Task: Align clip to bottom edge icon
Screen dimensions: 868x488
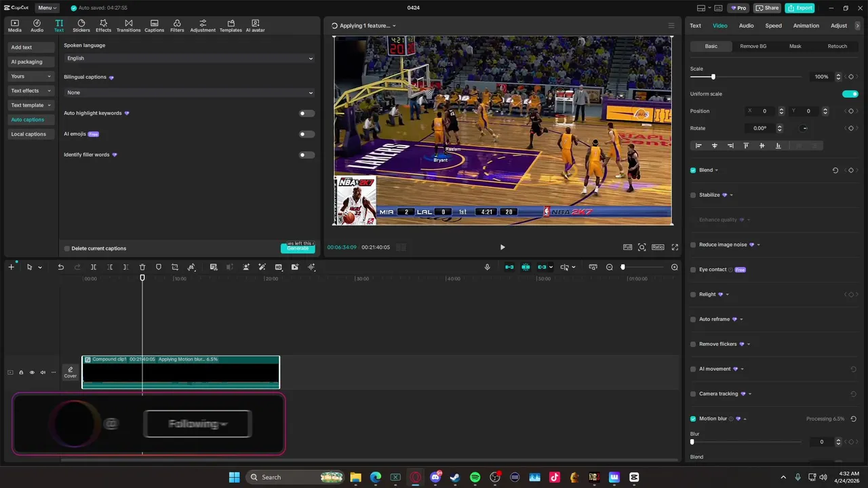Action: pyautogui.click(x=778, y=146)
